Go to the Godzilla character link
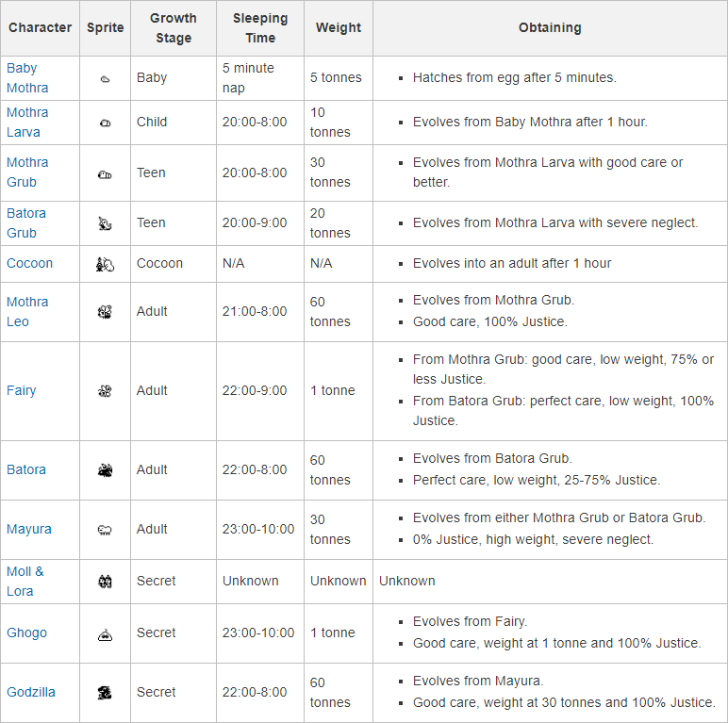The height and width of the screenshot is (723, 728). point(31,692)
